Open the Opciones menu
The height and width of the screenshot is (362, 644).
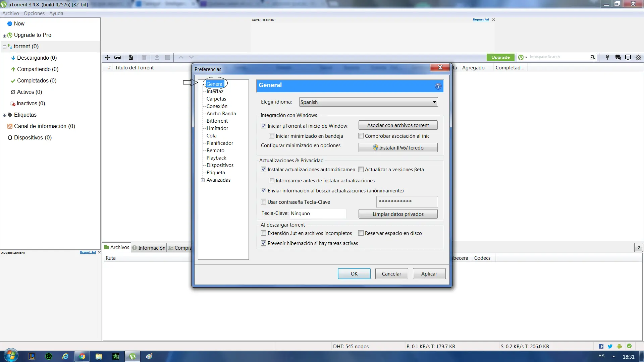pyautogui.click(x=34, y=13)
